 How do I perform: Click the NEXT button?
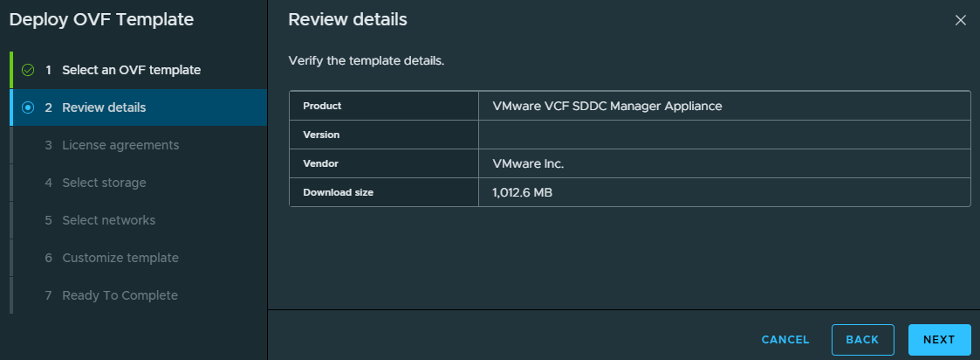tap(939, 340)
